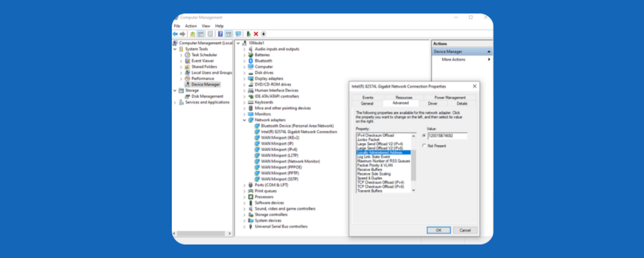
Task: Click the Bluetooth category icon
Action: (251, 61)
